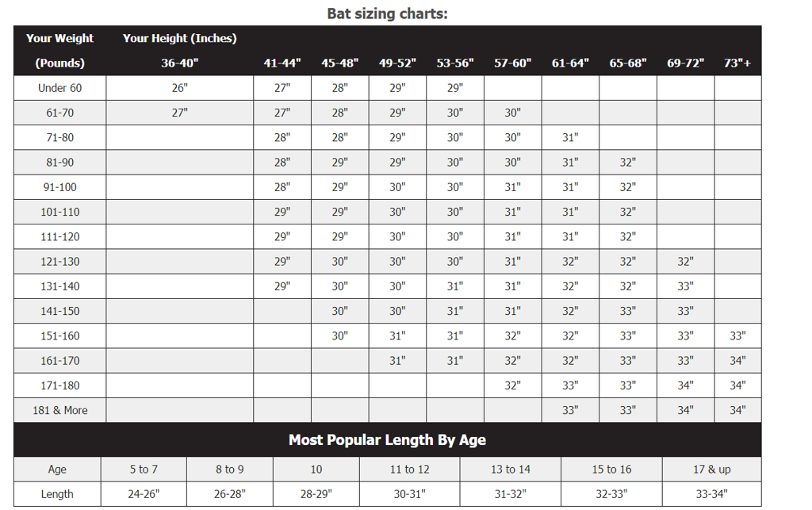Select the '11 to 12' age cell
This screenshot has width=812, height=510.
pyautogui.click(x=410, y=469)
